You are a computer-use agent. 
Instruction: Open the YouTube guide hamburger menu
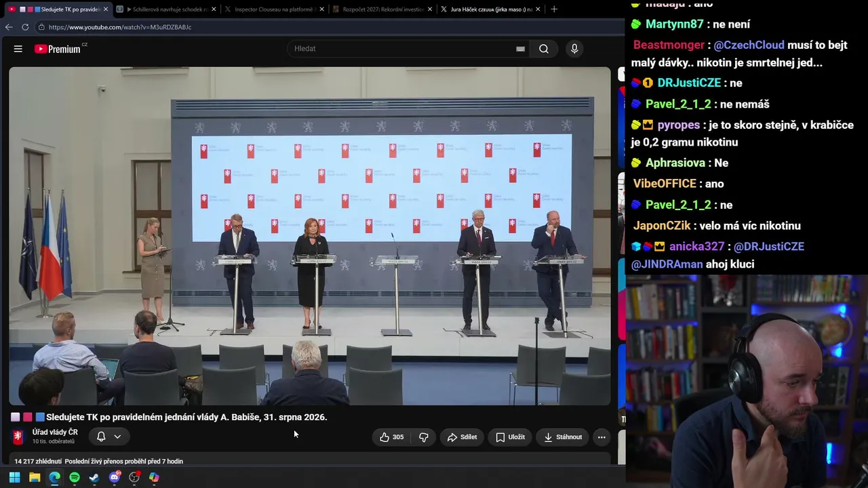(18, 49)
